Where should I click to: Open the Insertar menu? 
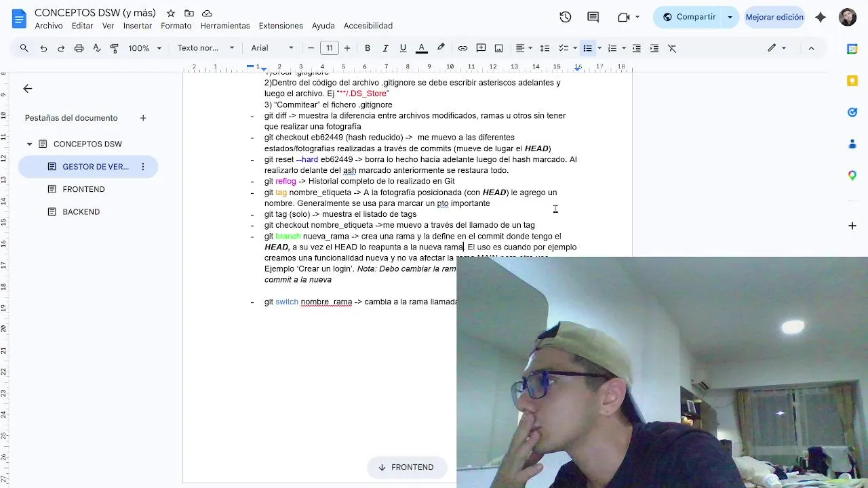[138, 26]
